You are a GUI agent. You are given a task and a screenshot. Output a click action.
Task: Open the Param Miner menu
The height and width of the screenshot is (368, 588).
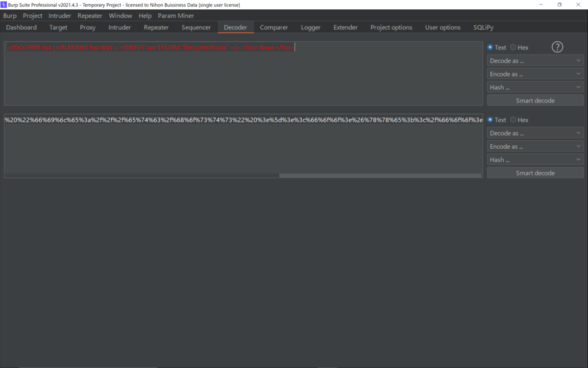click(x=176, y=16)
